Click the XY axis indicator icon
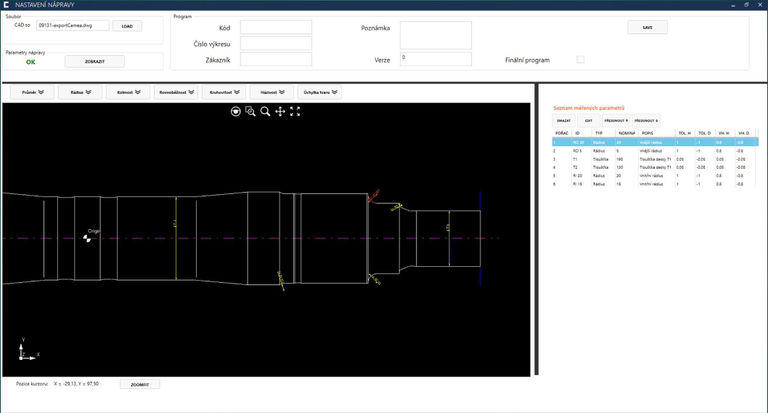This screenshot has width=768, height=413. 24,352
